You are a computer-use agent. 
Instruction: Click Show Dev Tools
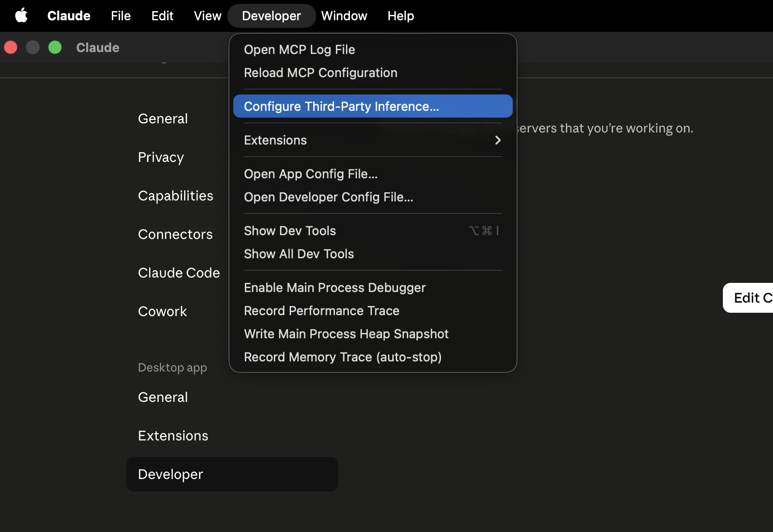[x=373, y=231]
